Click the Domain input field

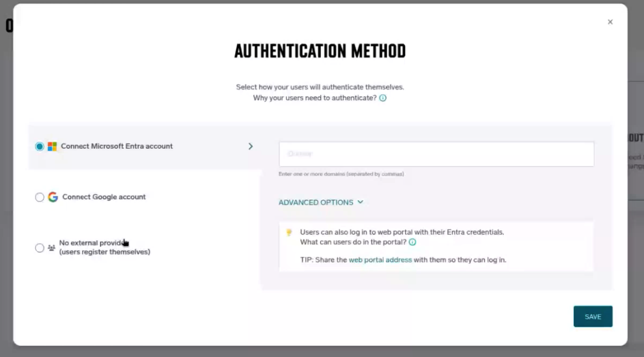click(x=436, y=154)
